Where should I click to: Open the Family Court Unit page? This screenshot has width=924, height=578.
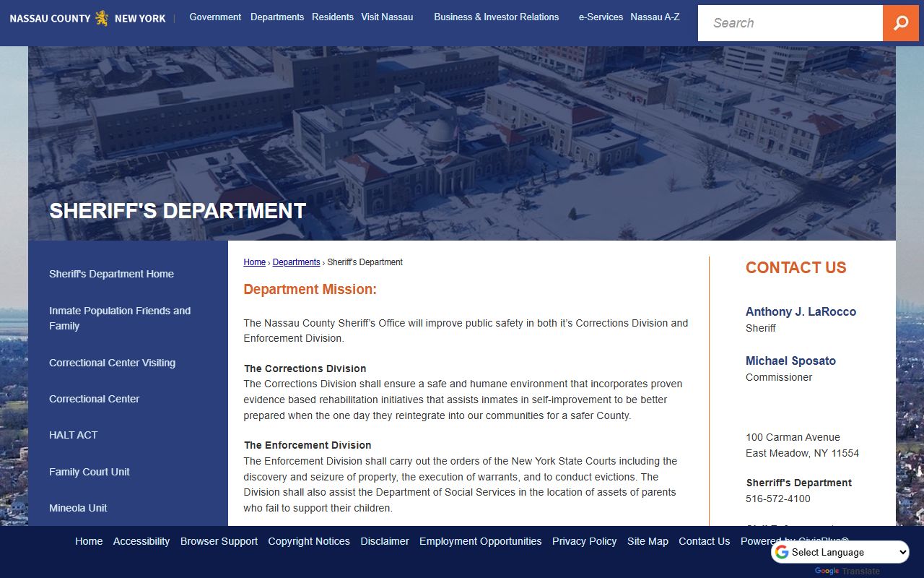(90, 472)
